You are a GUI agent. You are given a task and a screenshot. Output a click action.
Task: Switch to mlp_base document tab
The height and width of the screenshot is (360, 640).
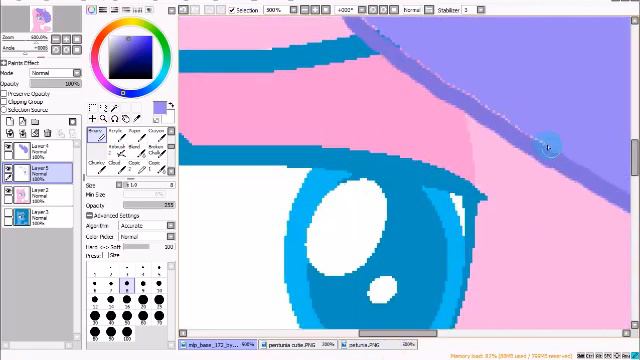[x=218, y=345]
